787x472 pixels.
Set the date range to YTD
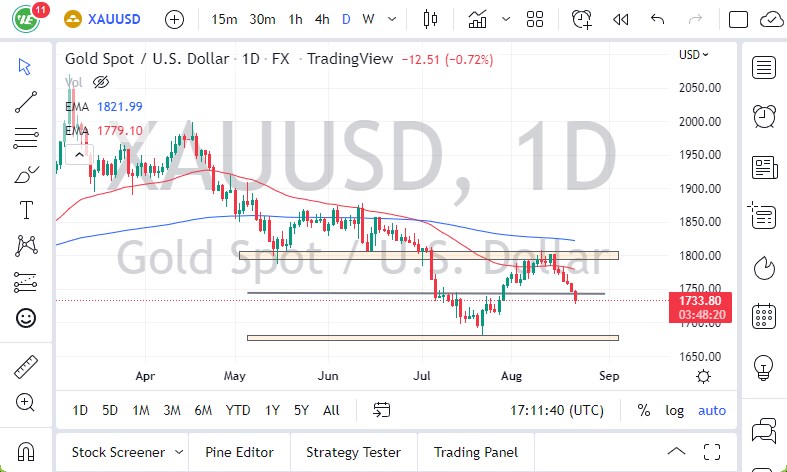coord(238,410)
